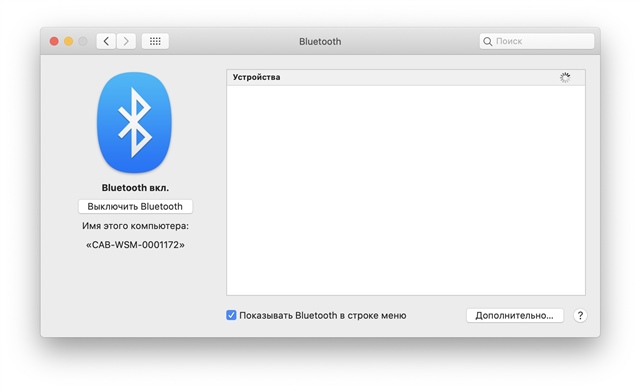
Task: Click the Bluetooth window title
Action: pyautogui.click(x=320, y=42)
